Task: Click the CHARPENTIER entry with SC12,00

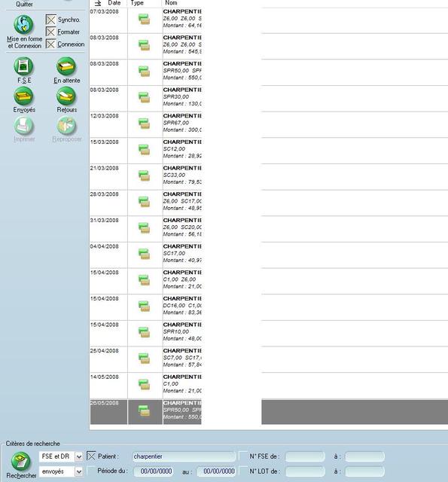Action: click(x=182, y=149)
